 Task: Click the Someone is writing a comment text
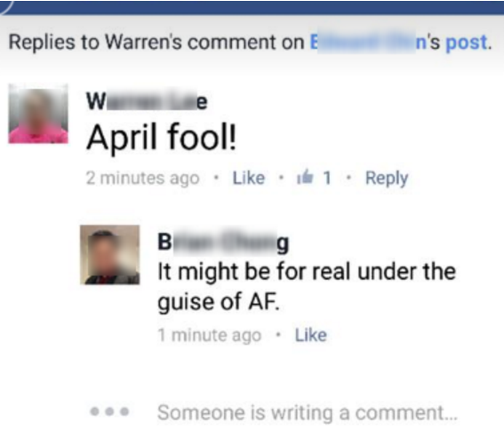point(307,413)
